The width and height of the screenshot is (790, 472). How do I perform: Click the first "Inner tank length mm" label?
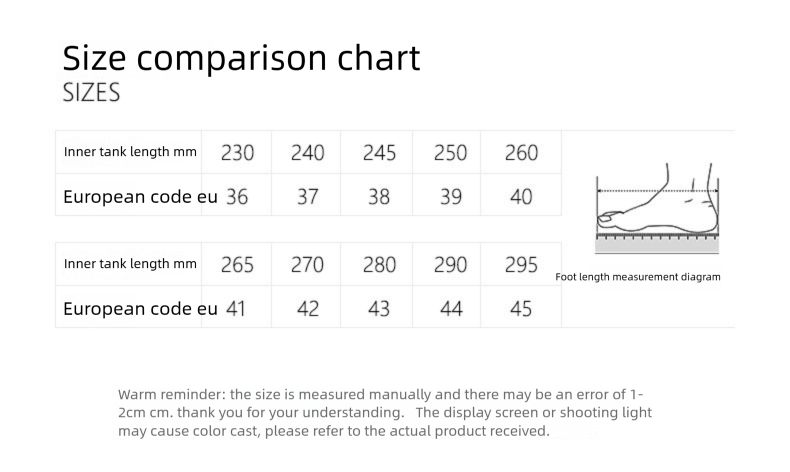pyautogui.click(x=130, y=153)
